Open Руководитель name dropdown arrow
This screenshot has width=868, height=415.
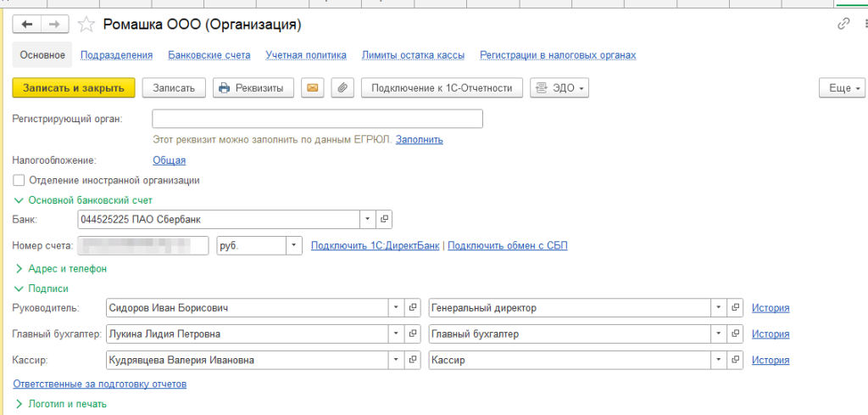397,308
